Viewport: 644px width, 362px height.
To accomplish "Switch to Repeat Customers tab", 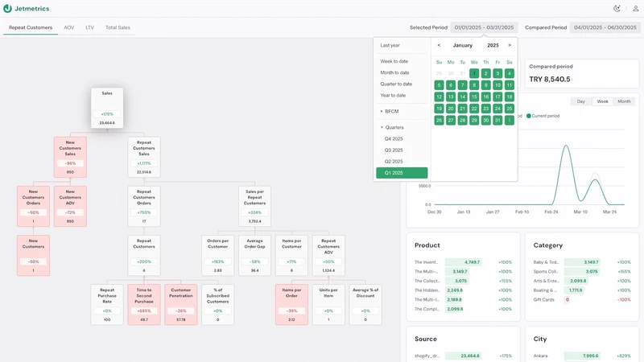I will 31,27.
